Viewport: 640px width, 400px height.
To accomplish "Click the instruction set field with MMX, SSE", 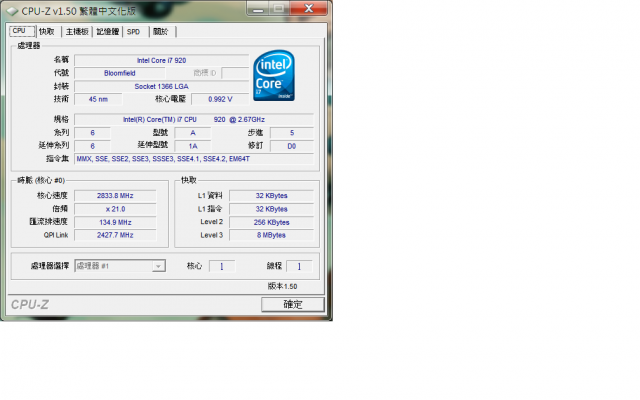I will tap(194, 159).
